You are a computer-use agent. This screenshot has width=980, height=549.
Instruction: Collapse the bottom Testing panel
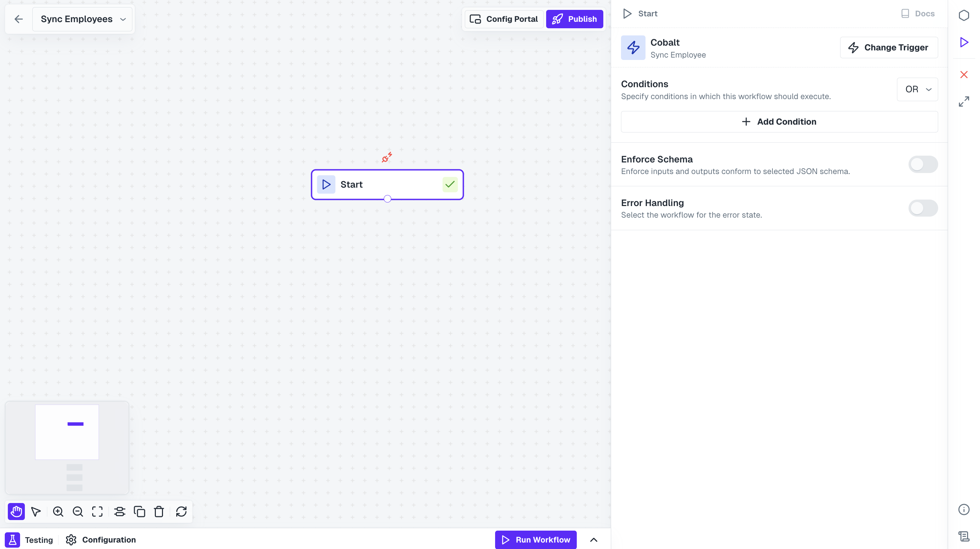[x=594, y=539]
